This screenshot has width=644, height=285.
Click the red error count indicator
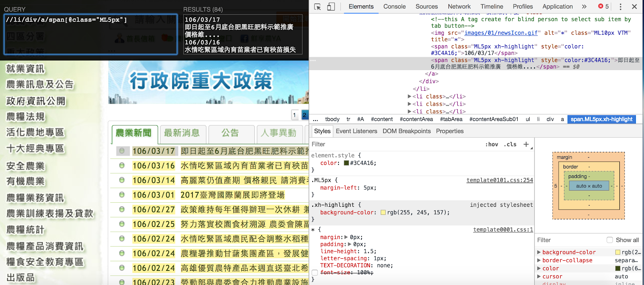603,6
